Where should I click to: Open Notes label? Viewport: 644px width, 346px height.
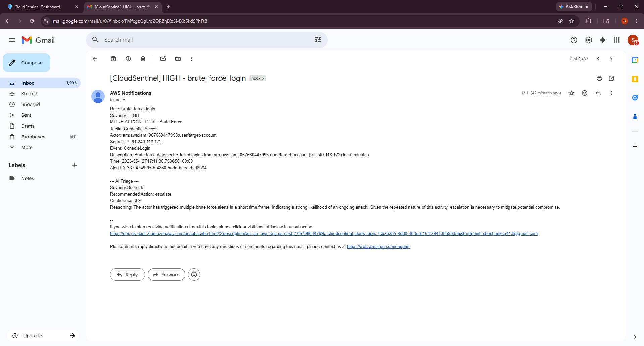40,178
